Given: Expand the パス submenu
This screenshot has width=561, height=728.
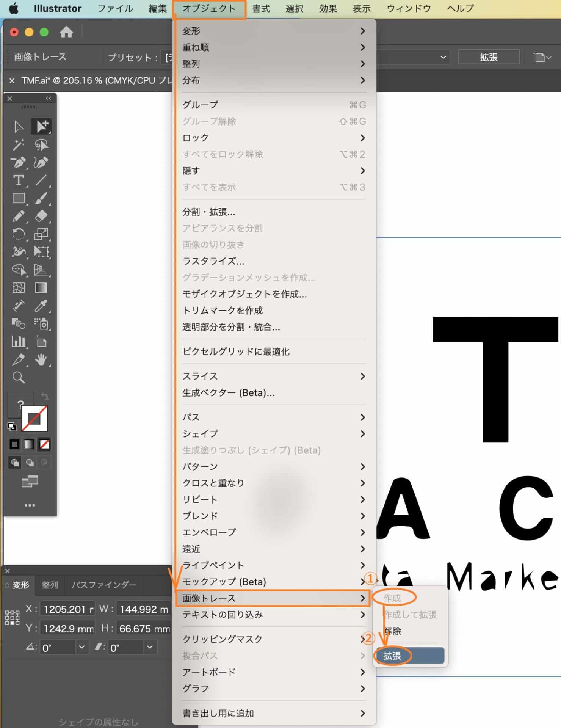Looking at the screenshot, I should pos(274,417).
